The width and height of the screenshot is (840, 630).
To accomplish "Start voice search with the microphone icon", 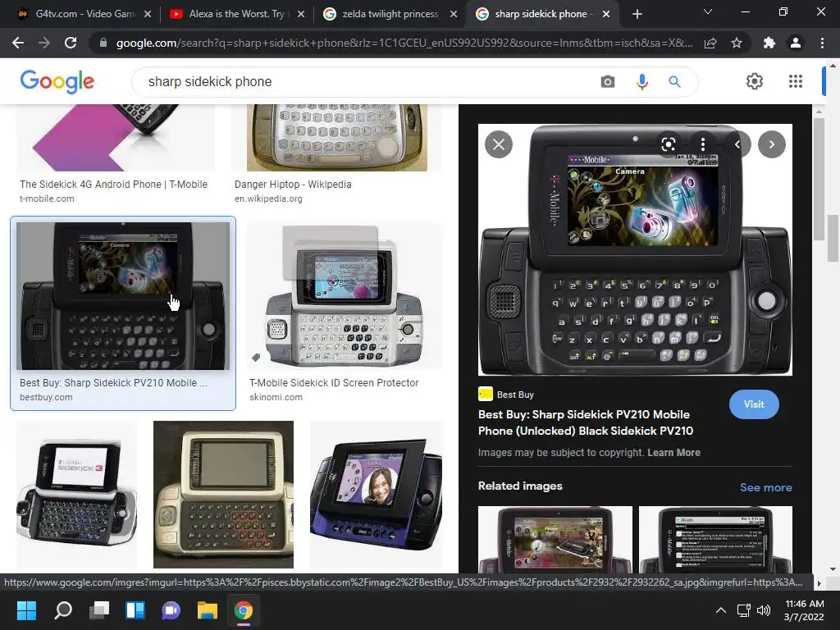I will [x=641, y=81].
